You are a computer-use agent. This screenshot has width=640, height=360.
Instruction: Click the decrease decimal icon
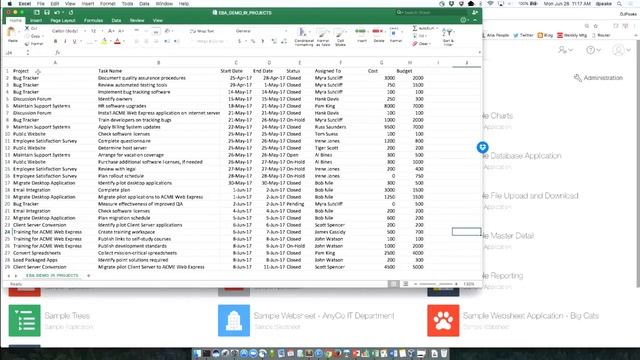coord(284,41)
